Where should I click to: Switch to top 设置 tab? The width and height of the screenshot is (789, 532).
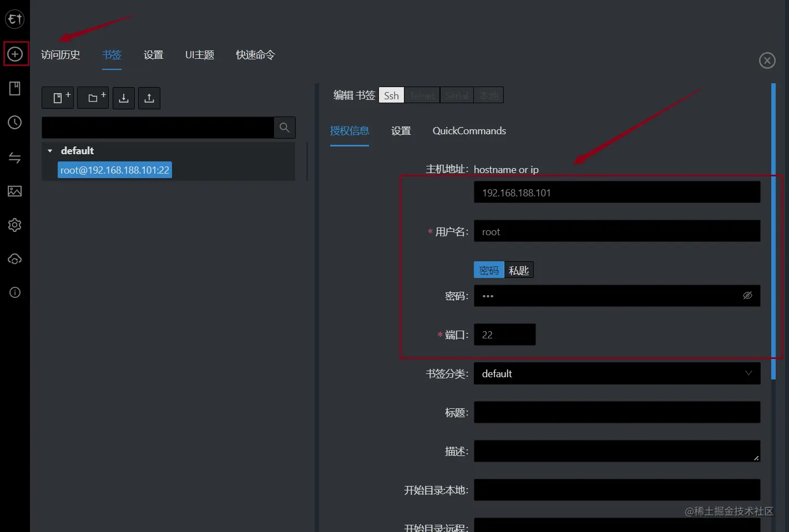pyautogui.click(x=153, y=55)
